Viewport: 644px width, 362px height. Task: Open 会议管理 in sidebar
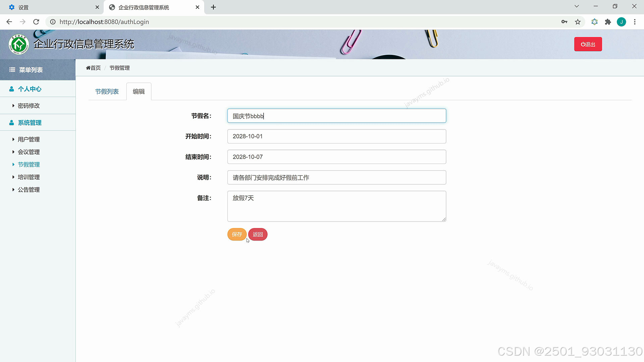[29, 152]
